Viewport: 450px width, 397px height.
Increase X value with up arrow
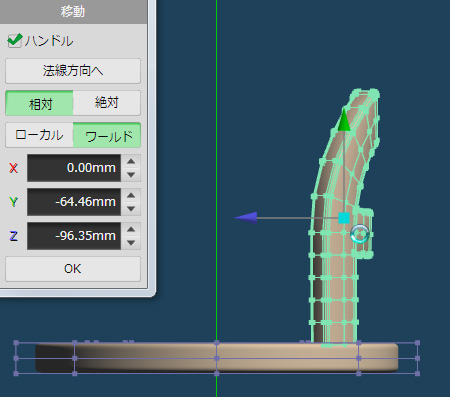click(131, 161)
